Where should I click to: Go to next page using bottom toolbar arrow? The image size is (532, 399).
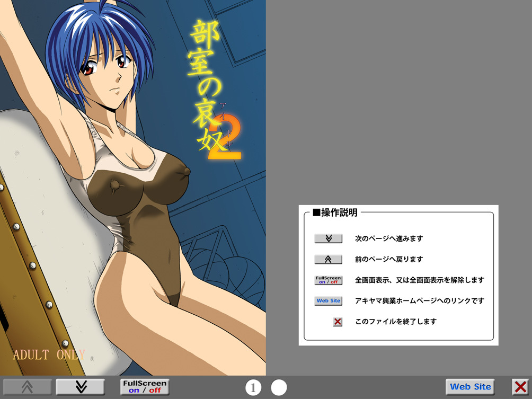[x=81, y=387]
